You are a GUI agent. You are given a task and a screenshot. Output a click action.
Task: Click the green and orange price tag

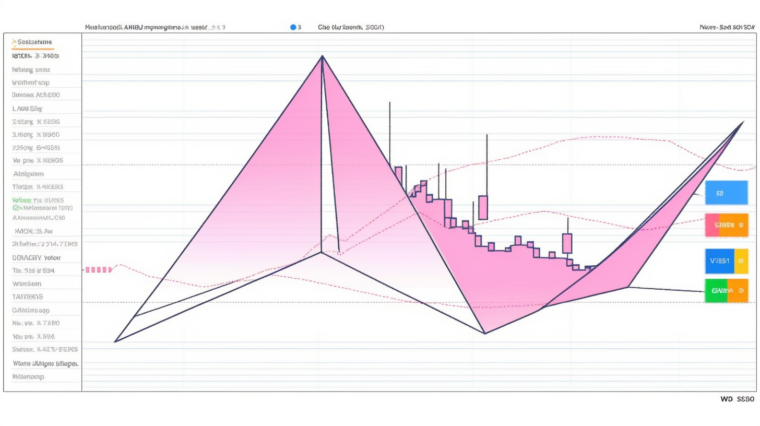726,291
